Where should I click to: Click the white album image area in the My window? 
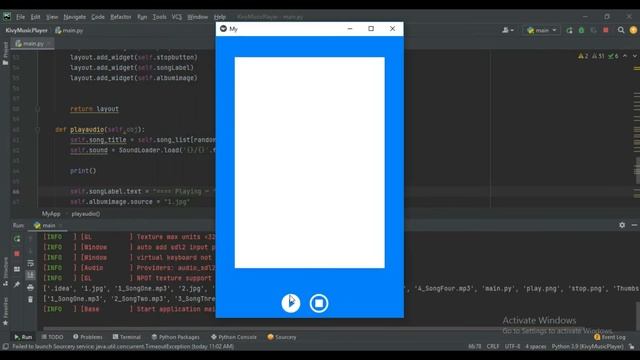coord(309,162)
